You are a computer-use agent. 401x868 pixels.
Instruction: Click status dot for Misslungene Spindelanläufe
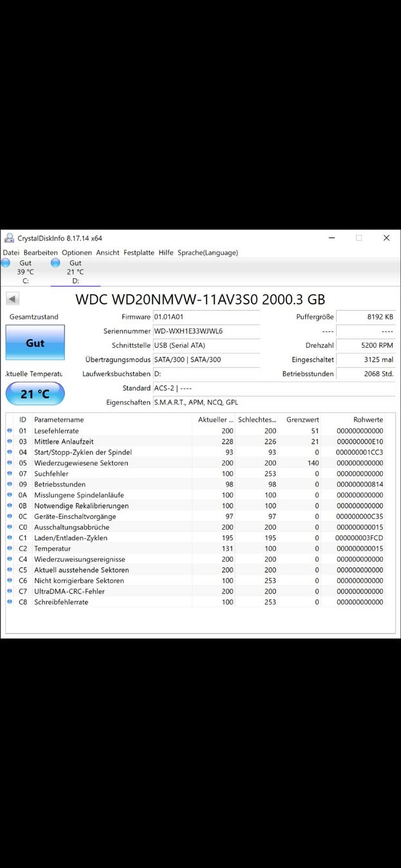[10, 495]
